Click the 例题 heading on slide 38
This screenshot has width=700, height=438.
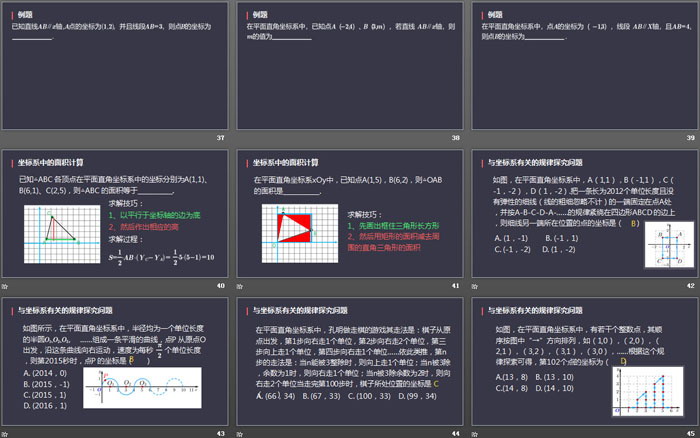pyautogui.click(x=260, y=15)
